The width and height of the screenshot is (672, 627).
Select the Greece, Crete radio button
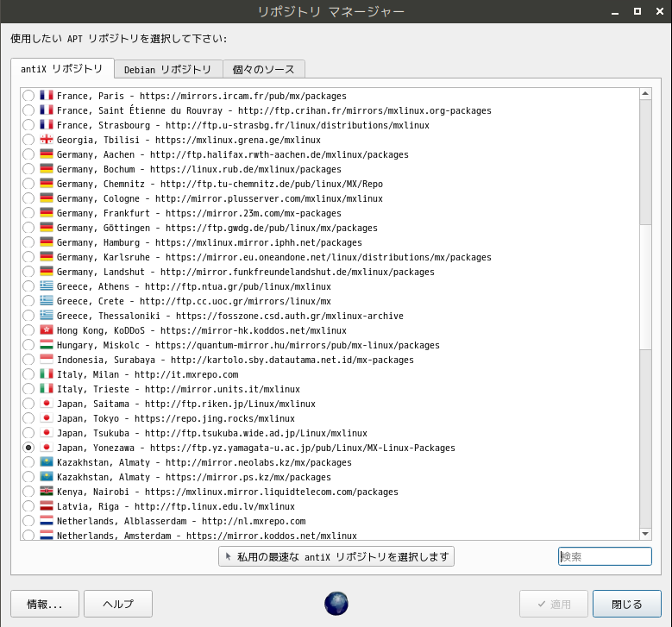point(28,301)
